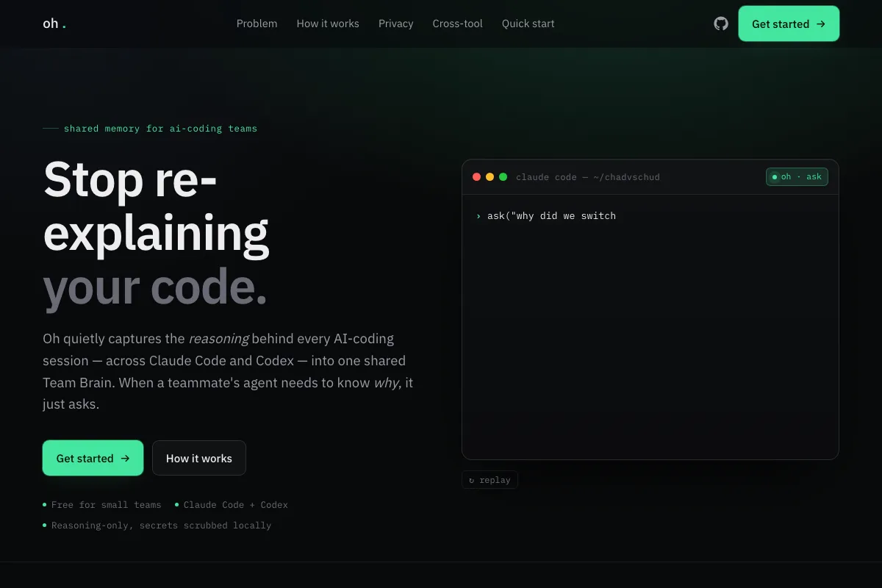Viewport: 882px width, 588px height.
Task: Go to How it works nav link
Action: pyautogui.click(x=328, y=24)
